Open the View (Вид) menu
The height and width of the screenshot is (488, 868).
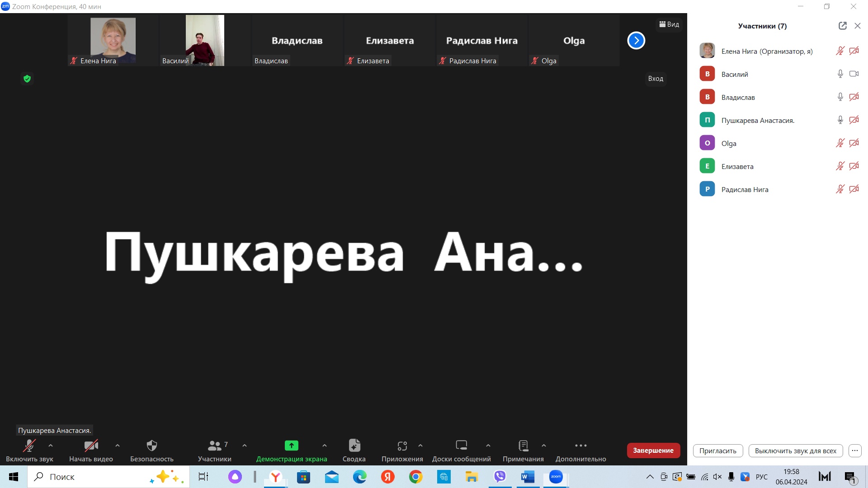pos(669,24)
